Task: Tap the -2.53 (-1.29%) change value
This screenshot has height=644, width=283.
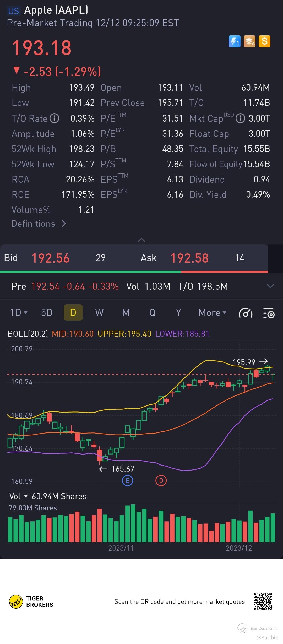Action: [x=62, y=71]
